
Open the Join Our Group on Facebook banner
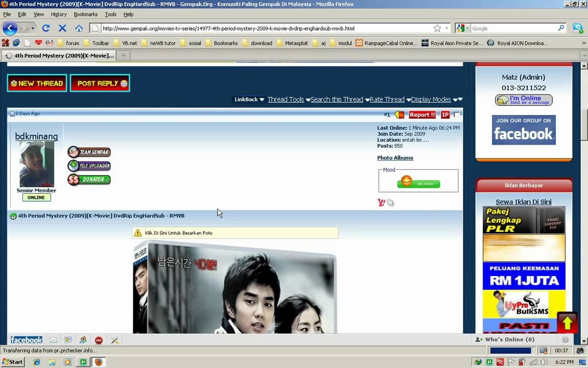(x=524, y=130)
